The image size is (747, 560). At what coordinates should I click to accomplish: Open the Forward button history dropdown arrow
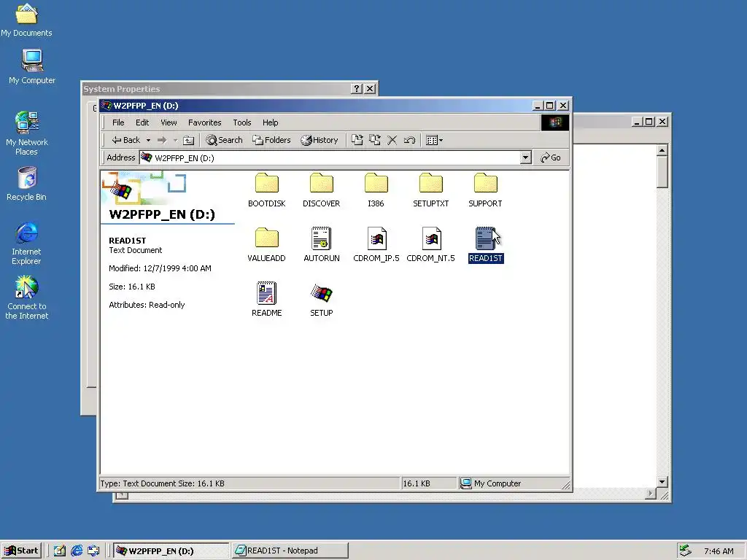tap(175, 140)
